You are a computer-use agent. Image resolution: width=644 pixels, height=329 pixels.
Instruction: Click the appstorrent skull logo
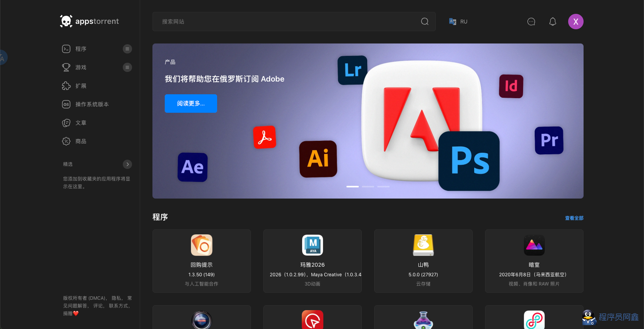click(x=89, y=21)
